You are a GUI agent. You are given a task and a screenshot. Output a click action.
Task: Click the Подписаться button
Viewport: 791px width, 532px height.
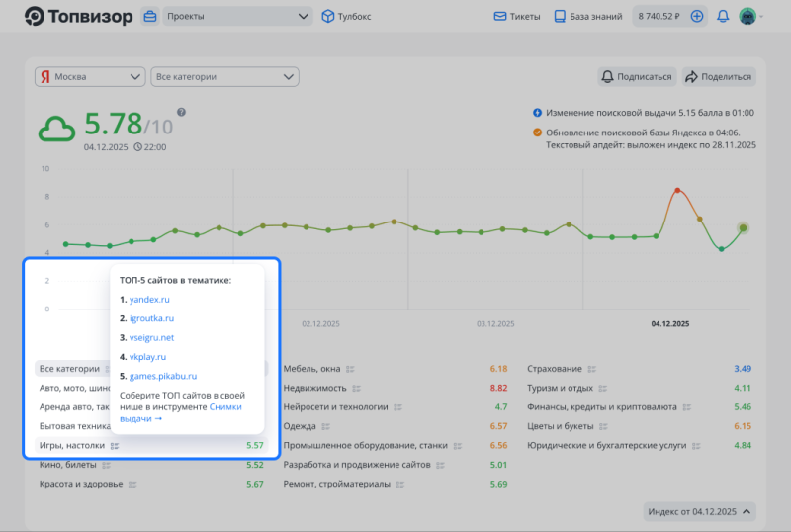(x=638, y=76)
